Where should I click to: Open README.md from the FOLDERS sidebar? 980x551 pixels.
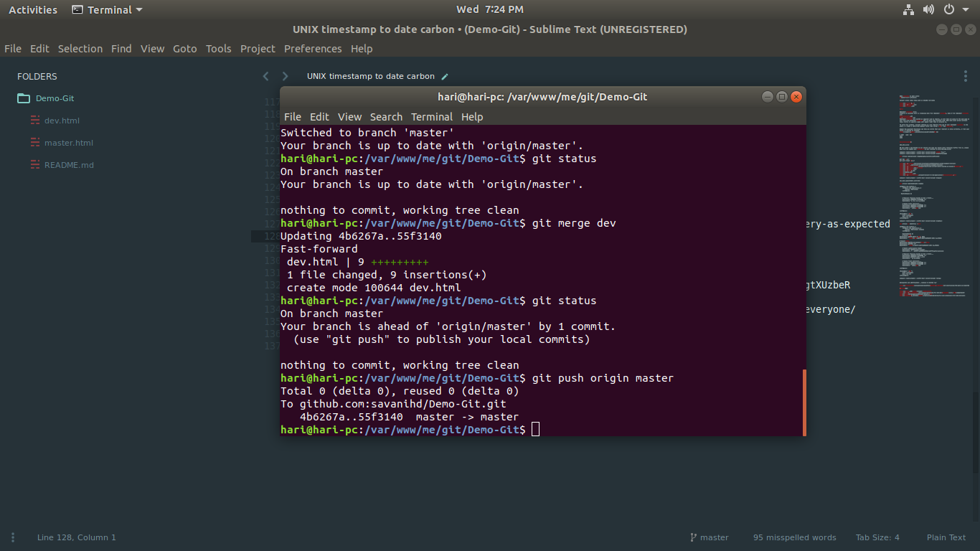tap(70, 164)
